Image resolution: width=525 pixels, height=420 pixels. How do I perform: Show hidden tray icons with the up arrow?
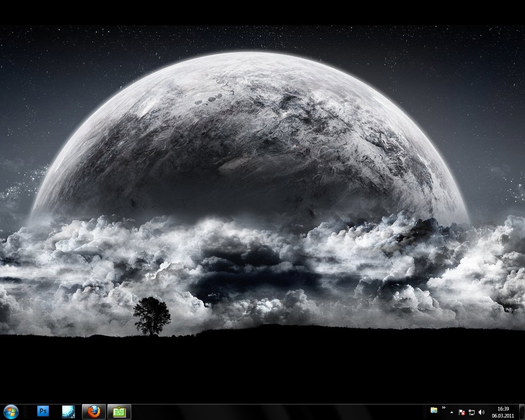[x=452, y=412]
